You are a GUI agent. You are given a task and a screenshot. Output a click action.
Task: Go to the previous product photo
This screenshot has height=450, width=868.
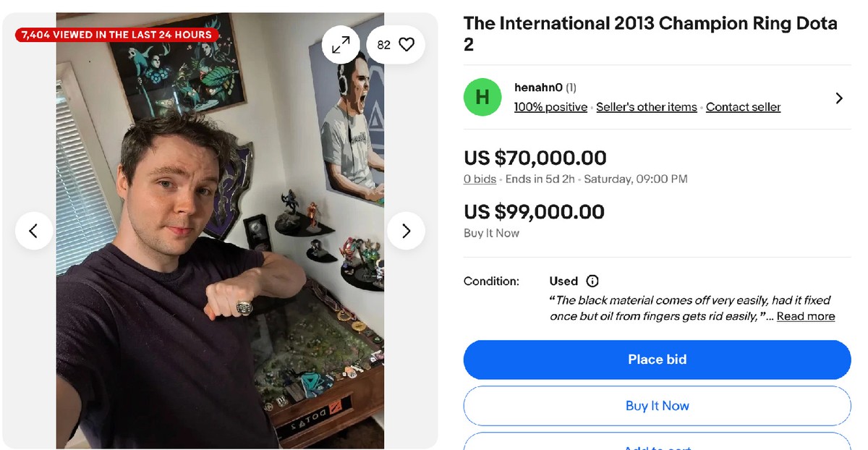tap(33, 231)
